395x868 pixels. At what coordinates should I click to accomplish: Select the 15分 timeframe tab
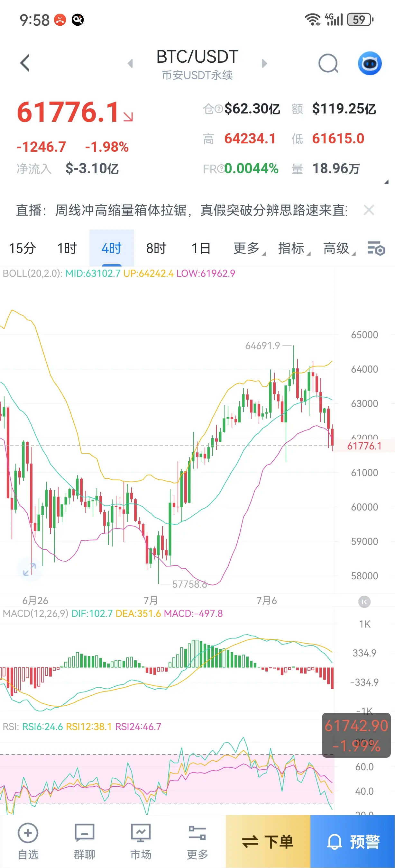click(x=22, y=249)
